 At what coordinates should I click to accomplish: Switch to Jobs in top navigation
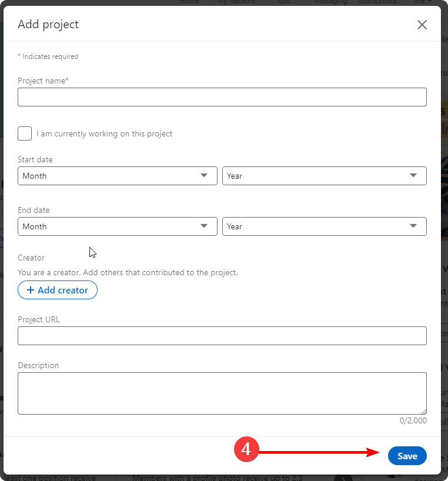tap(283, 2)
